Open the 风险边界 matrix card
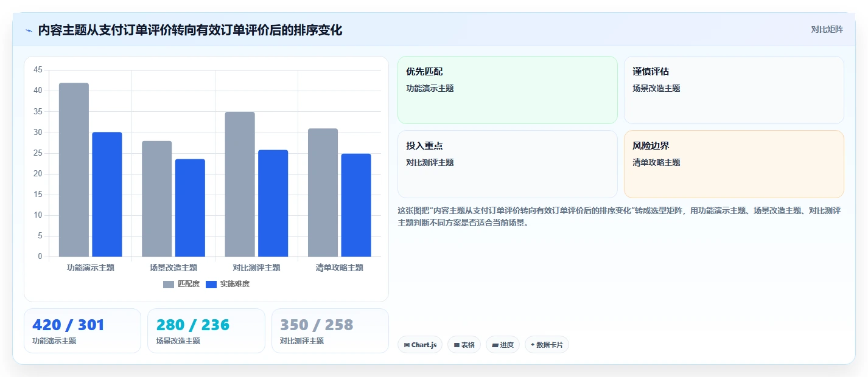This screenshot has width=868, height=377. tap(734, 164)
